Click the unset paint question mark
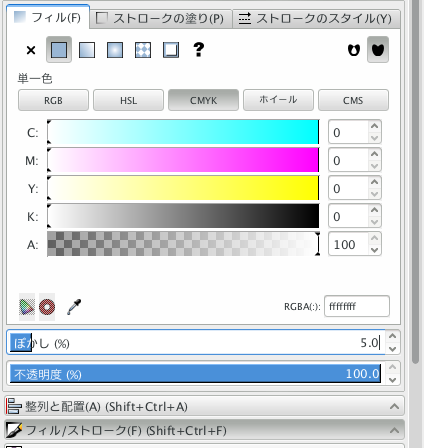The height and width of the screenshot is (448, 424). coord(199,50)
